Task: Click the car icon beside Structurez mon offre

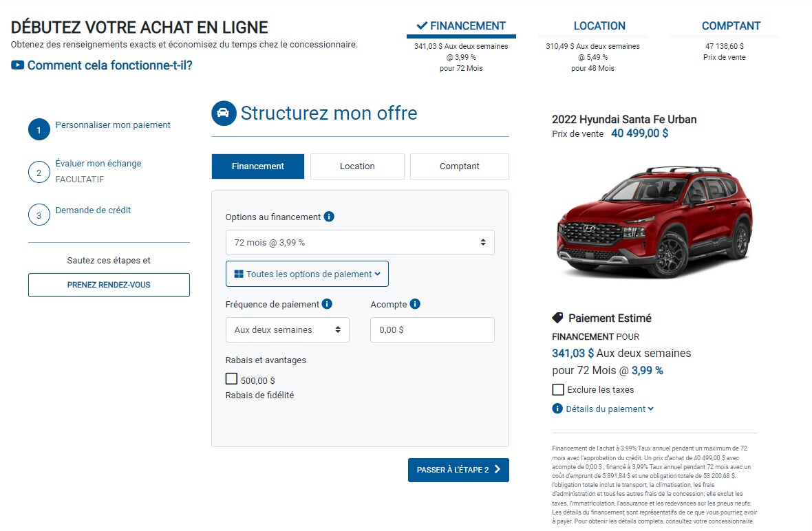Action: tap(224, 113)
